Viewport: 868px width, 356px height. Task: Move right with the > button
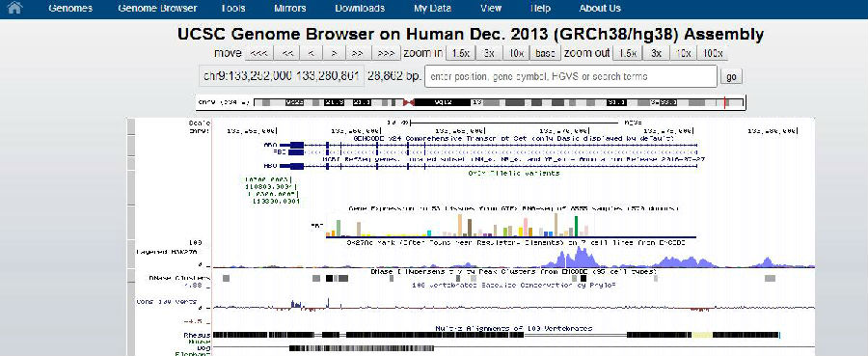pos(334,53)
